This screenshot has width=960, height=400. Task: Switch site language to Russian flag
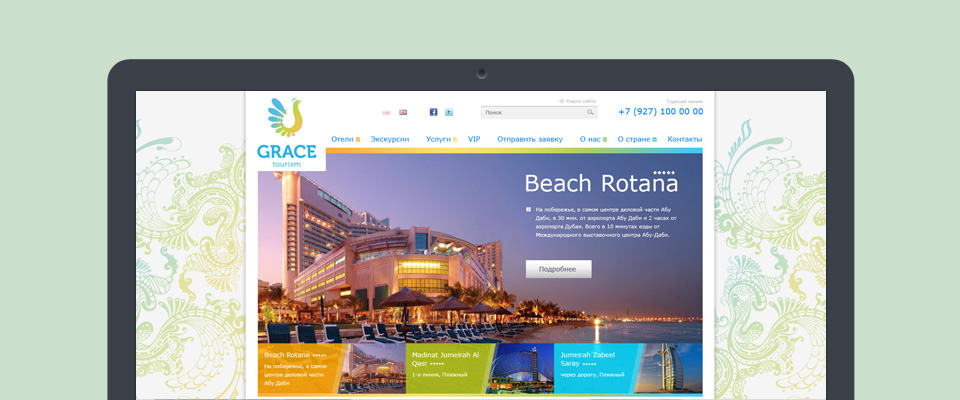[386, 112]
